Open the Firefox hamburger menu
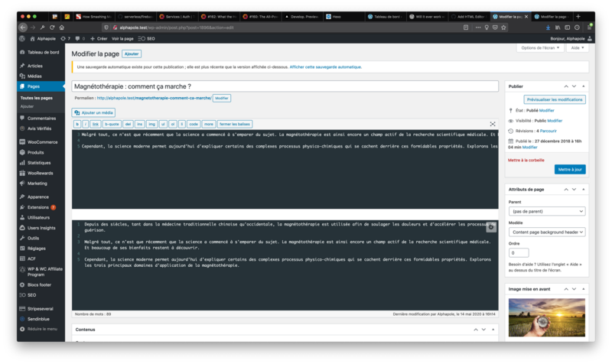 point(589,28)
